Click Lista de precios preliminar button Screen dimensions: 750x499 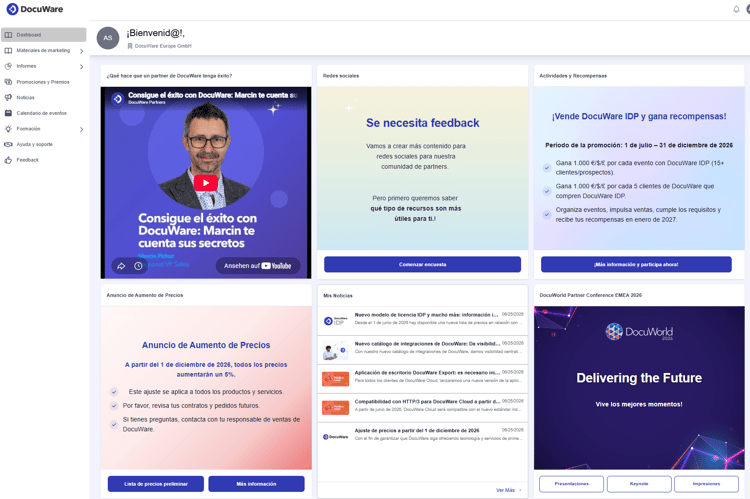point(156,484)
